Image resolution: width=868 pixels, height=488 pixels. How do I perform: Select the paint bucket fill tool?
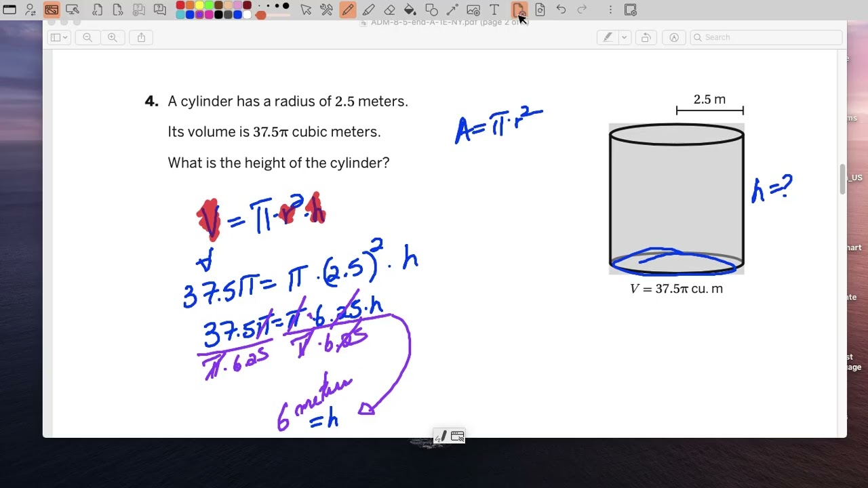coord(410,9)
